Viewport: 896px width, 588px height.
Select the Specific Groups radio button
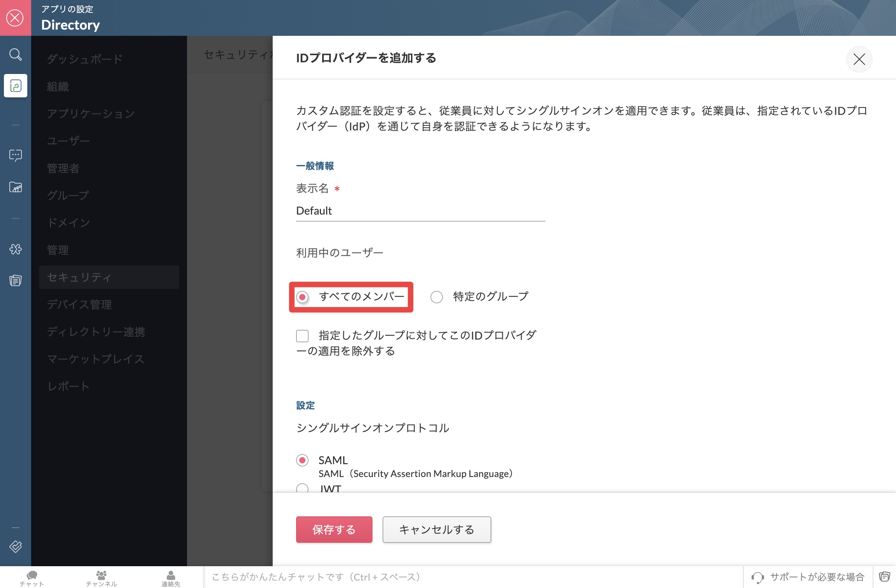436,297
